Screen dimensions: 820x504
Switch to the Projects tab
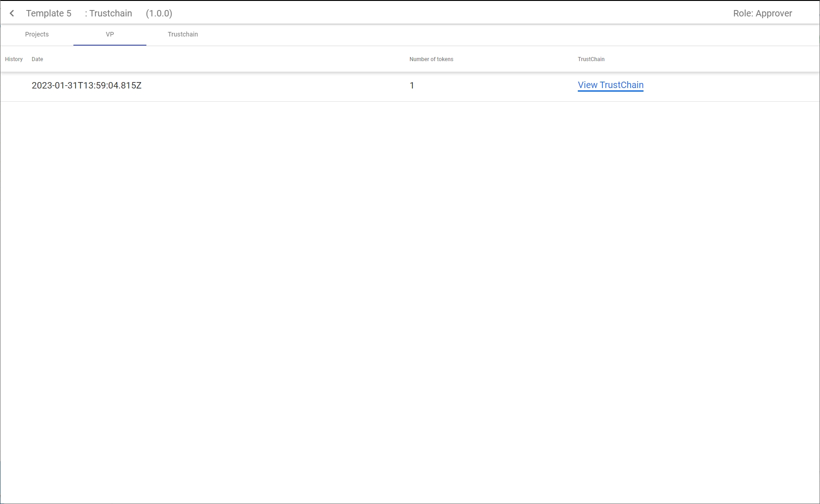coord(37,34)
